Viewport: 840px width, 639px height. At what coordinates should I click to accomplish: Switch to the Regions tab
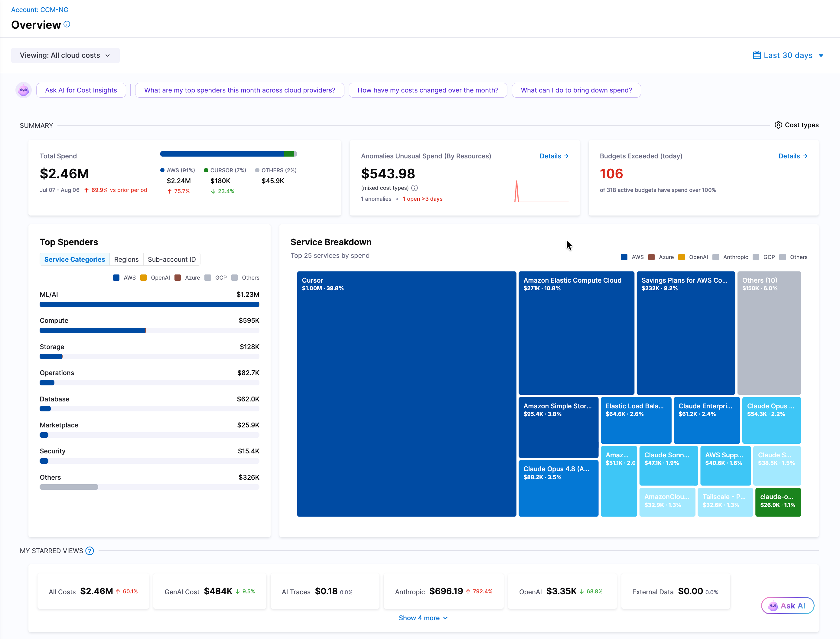pos(126,259)
